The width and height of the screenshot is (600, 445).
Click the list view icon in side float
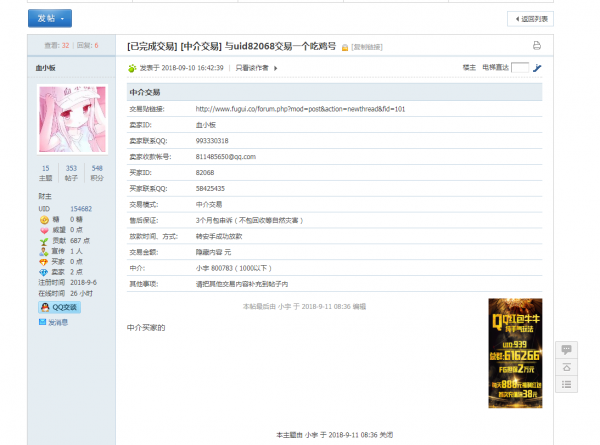(566, 385)
